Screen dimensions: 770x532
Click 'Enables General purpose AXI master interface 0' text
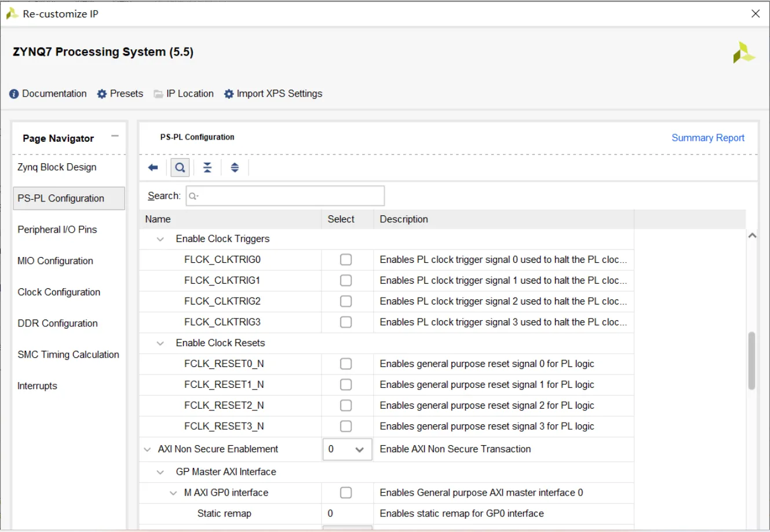point(481,493)
